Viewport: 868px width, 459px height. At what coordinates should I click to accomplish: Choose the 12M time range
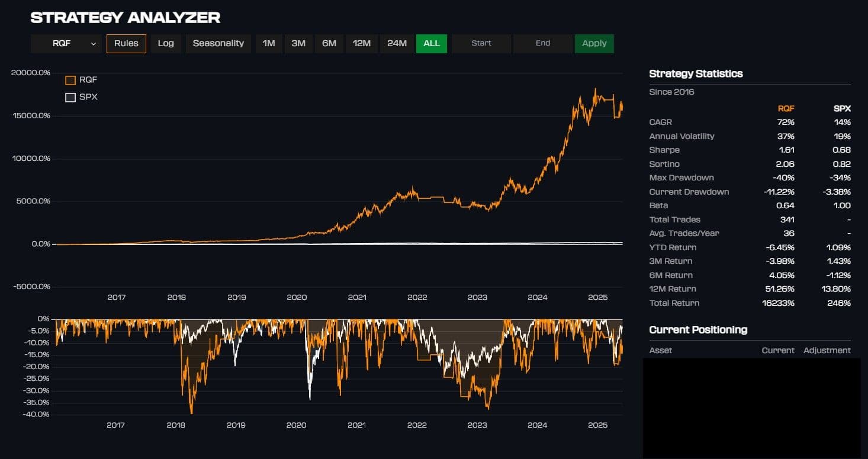pyautogui.click(x=361, y=44)
